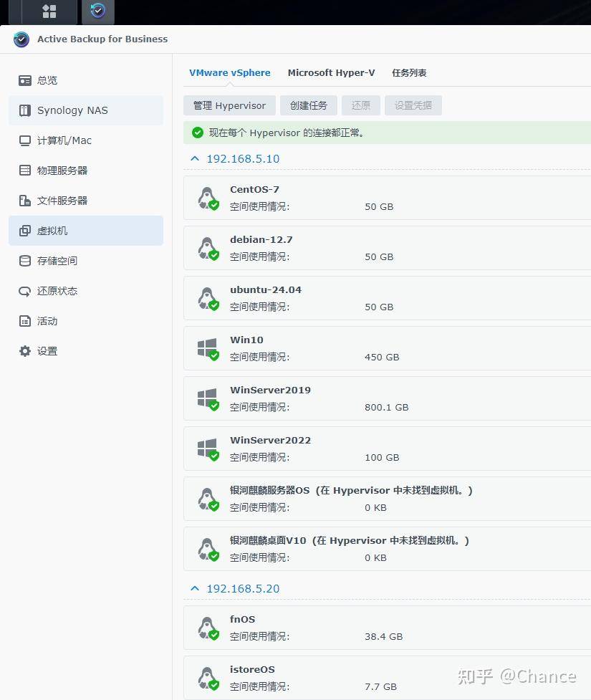Image resolution: width=591 pixels, height=700 pixels.
Task: Click the Hypervisor connection status message
Action: pos(287,133)
